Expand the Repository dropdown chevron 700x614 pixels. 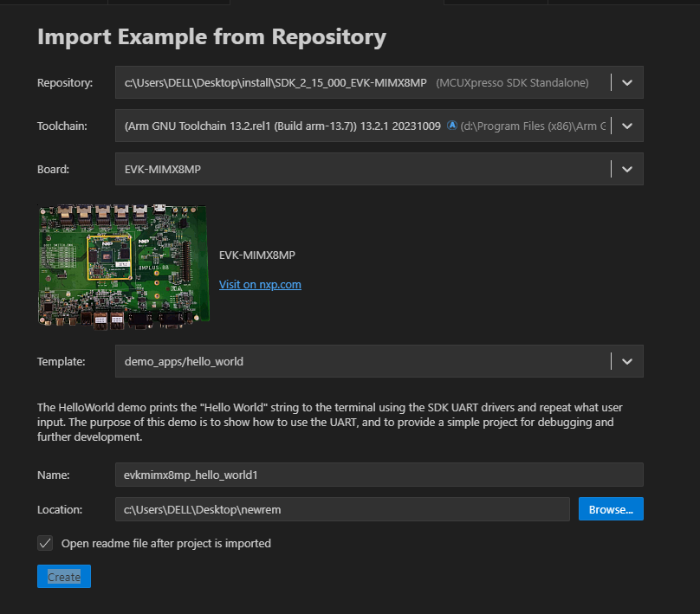click(x=627, y=83)
